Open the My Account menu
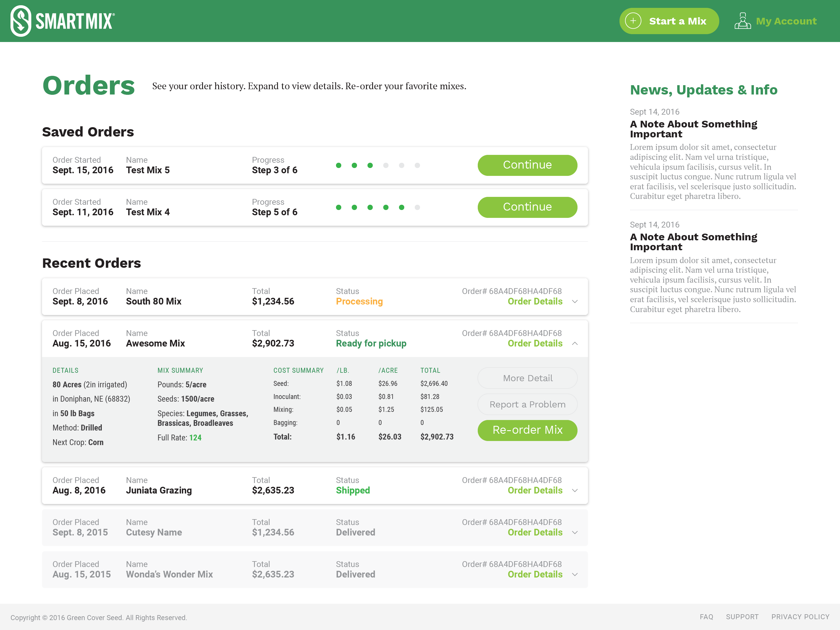The width and height of the screenshot is (840, 630). tap(786, 21)
